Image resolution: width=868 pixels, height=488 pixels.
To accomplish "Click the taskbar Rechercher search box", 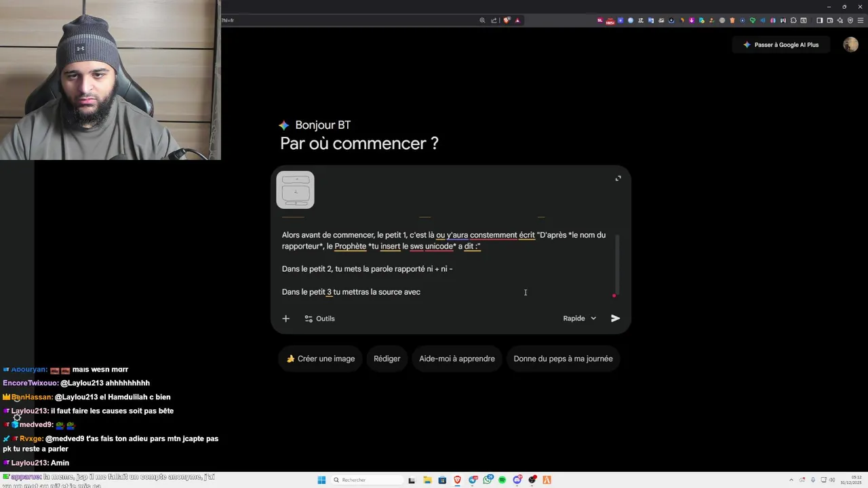I will click(366, 480).
